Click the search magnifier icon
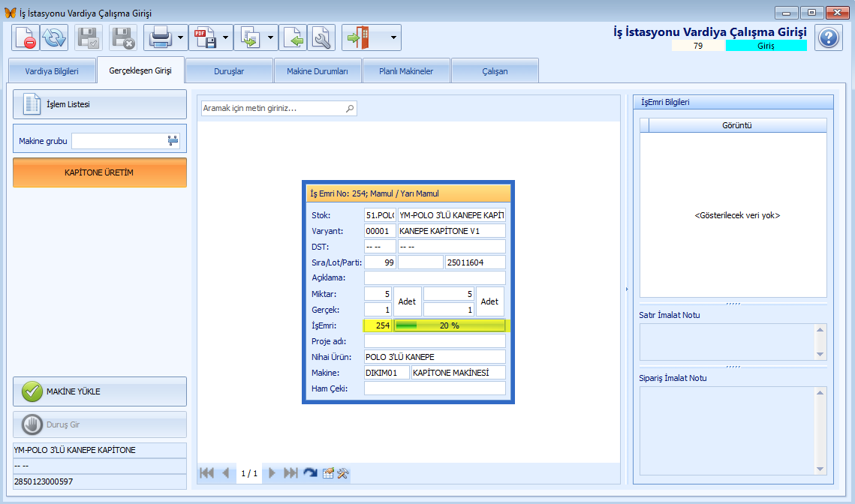 coord(350,109)
